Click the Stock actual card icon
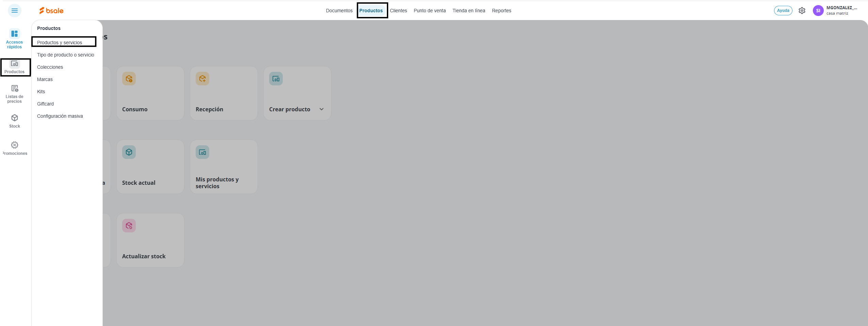Viewport: 868px width, 326px height. (x=129, y=152)
